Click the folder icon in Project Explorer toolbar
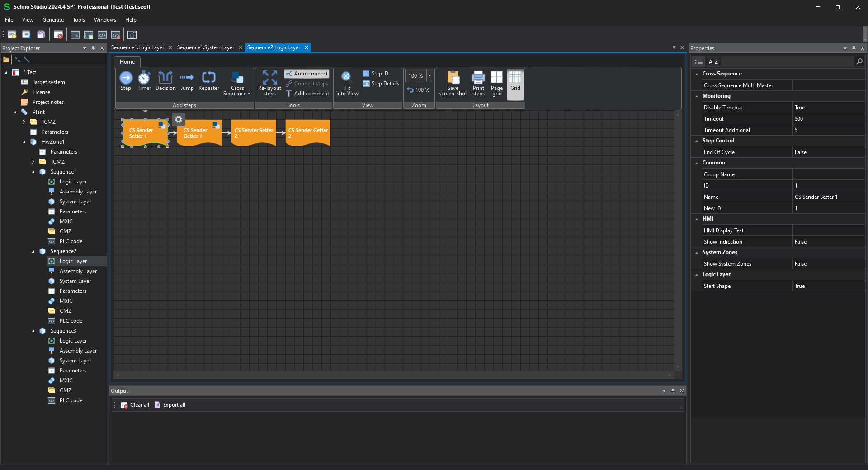The width and height of the screenshot is (868, 470). 6,60
